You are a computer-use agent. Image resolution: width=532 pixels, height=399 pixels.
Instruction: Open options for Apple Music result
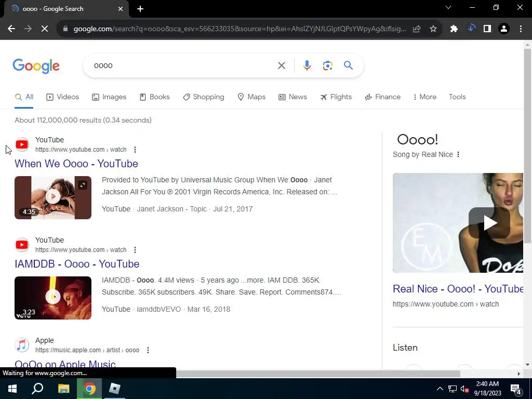(148, 350)
